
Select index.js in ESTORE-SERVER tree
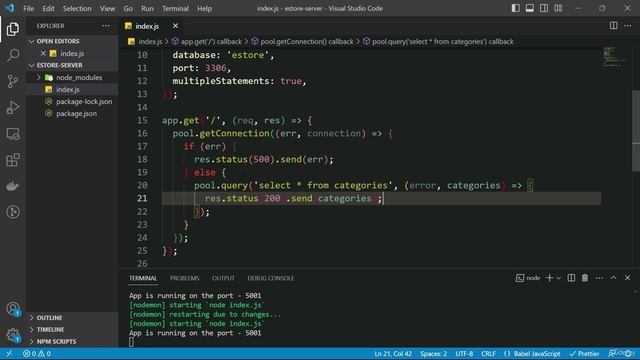(x=68, y=89)
